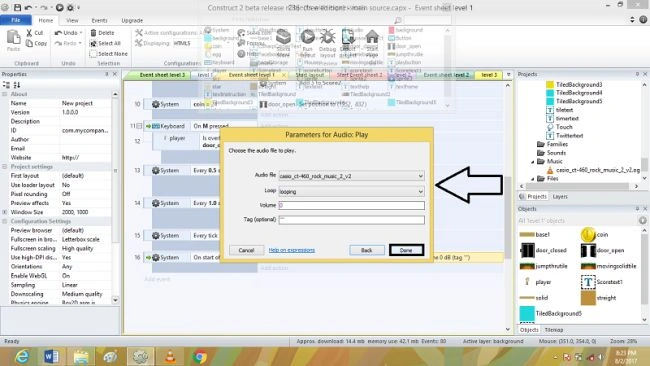Image resolution: width=650 pixels, height=366 pixels.
Task: Cancel the Audio Play parameters dialog
Action: pyautogui.click(x=246, y=250)
